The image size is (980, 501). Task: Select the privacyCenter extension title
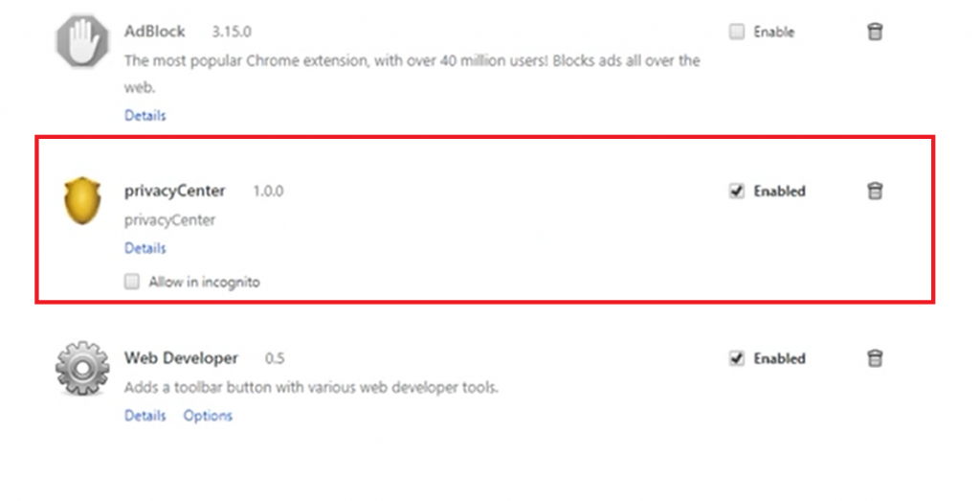tap(174, 191)
